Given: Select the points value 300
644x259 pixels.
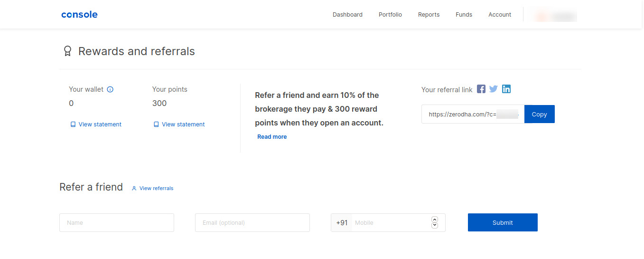Looking at the screenshot, I should [159, 103].
